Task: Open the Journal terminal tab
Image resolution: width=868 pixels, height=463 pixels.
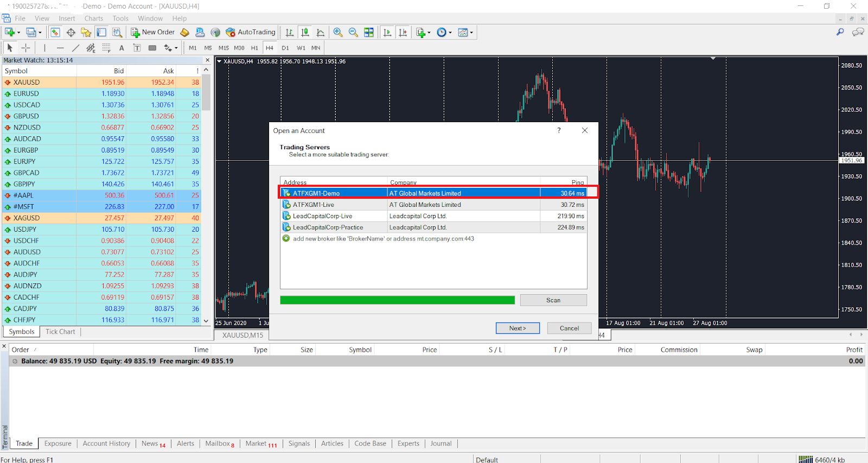Action: pos(441,443)
